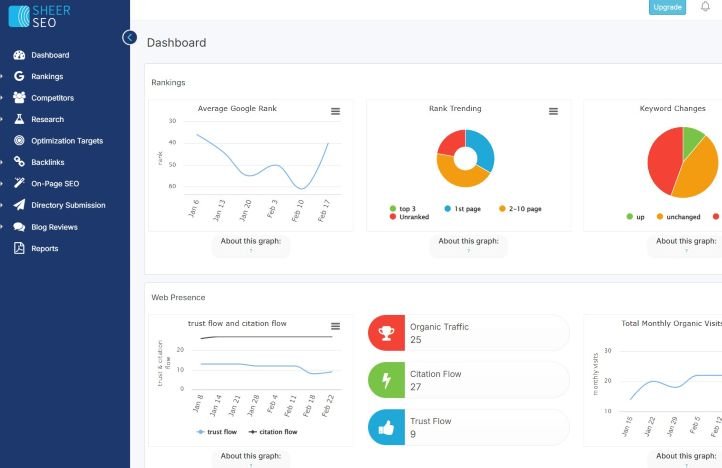This screenshot has height=468, width=722.
Task: Click the Organic Traffic 25 card
Action: point(469,333)
